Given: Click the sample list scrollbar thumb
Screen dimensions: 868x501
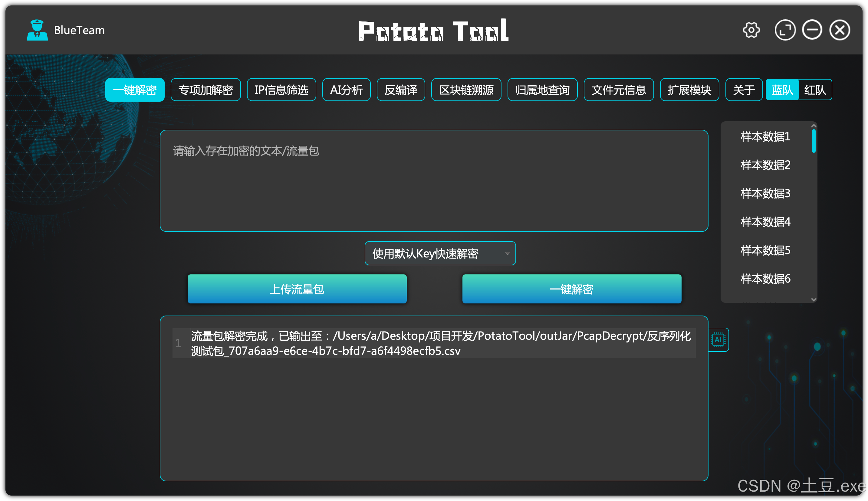Looking at the screenshot, I should pyautogui.click(x=814, y=141).
